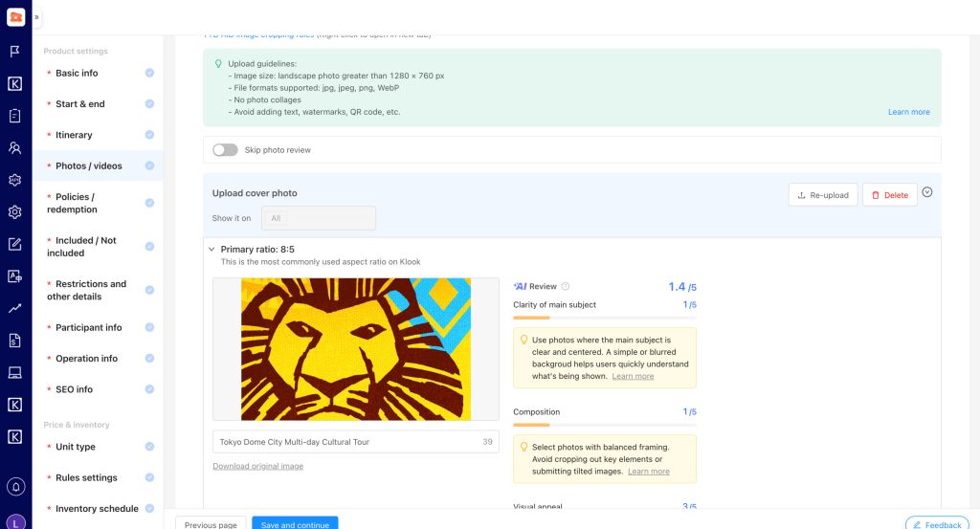Image resolution: width=980 pixels, height=529 pixels.
Task: Click the laptop icon in left sidebar
Action: click(15, 372)
